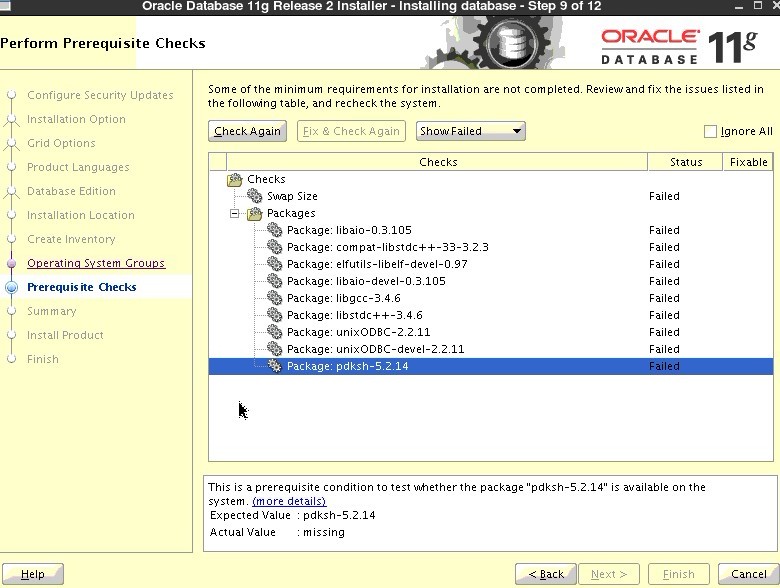Click gear icon for unixODBC-2.2.11
The image size is (780, 588).
click(x=274, y=332)
